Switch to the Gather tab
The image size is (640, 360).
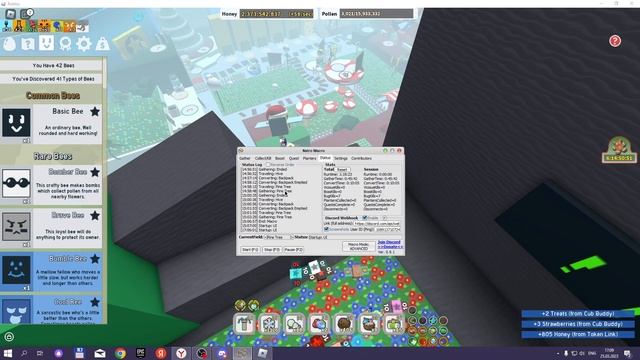(x=244, y=158)
